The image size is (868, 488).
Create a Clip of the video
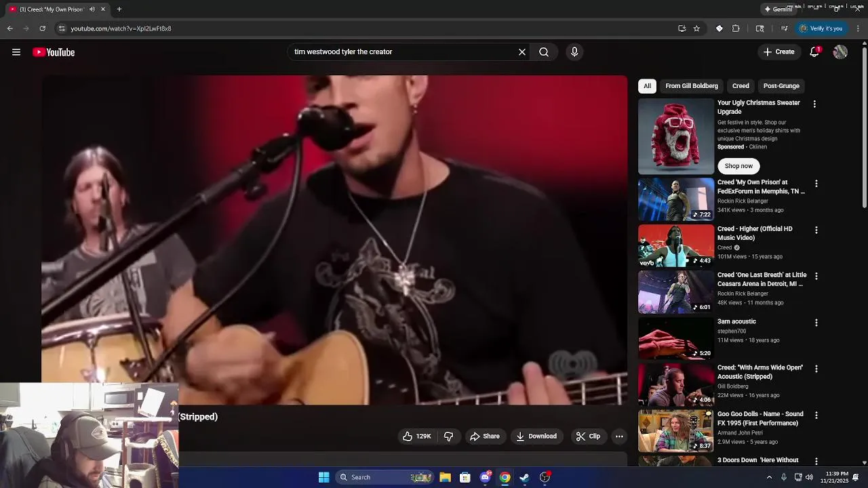(588, 436)
